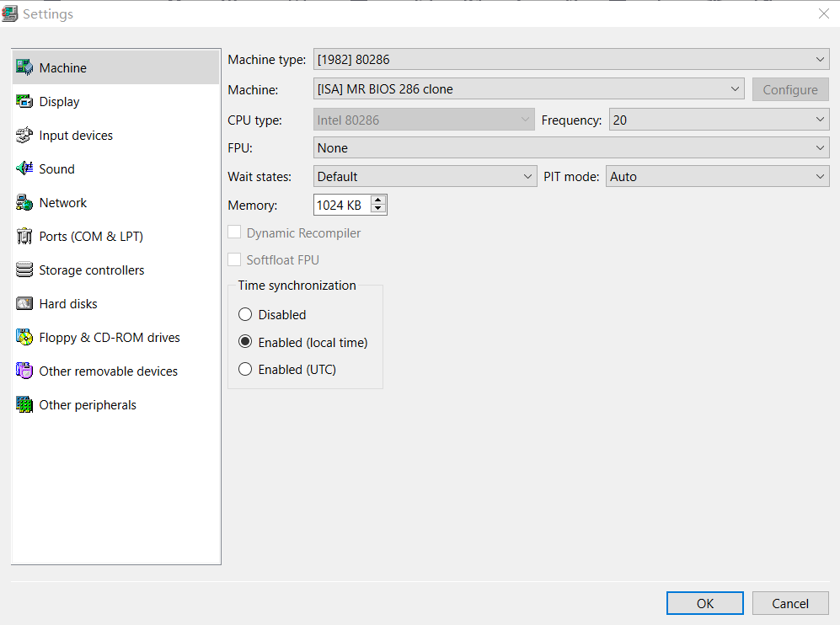This screenshot has width=840, height=625.
Task: Click the Input devices icon
Action: click(x=24, y=135)
